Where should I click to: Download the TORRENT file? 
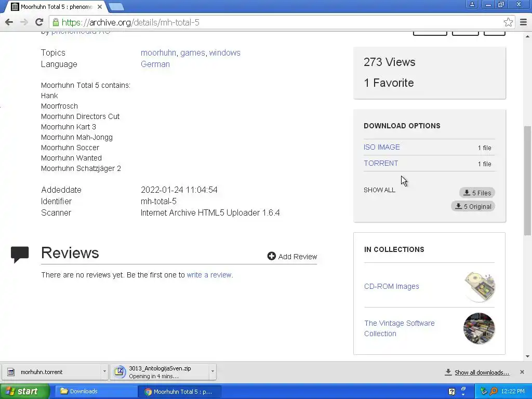click(x=381, y=163)
